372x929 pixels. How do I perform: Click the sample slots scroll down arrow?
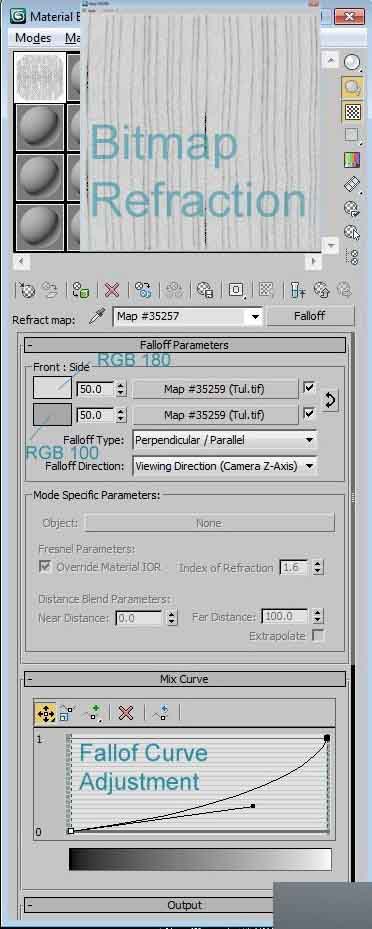[x=332, y=244]
